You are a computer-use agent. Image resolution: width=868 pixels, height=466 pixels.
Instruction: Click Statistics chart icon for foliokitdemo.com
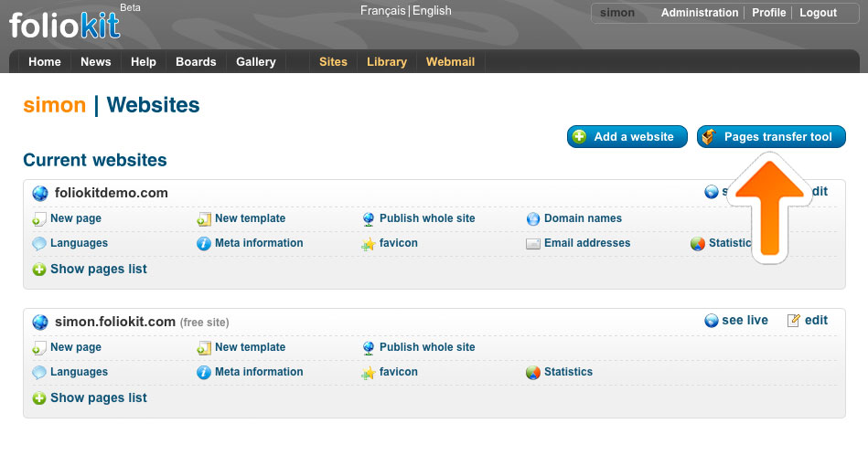pos(698,243)
